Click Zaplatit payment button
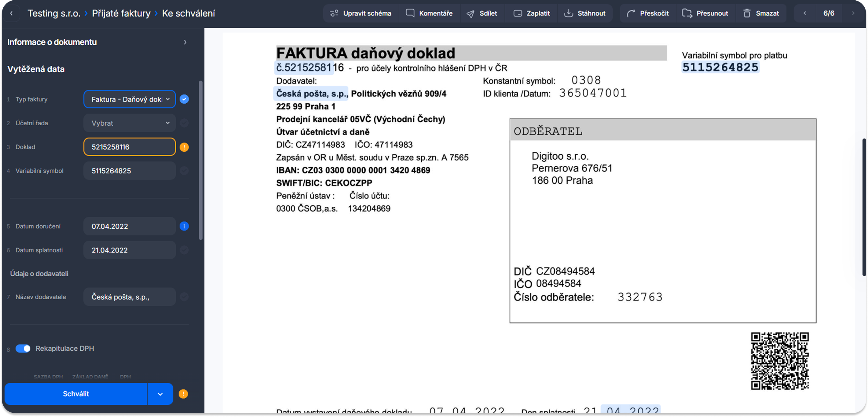This screenshot has width=868, height=417. point(531,13)
